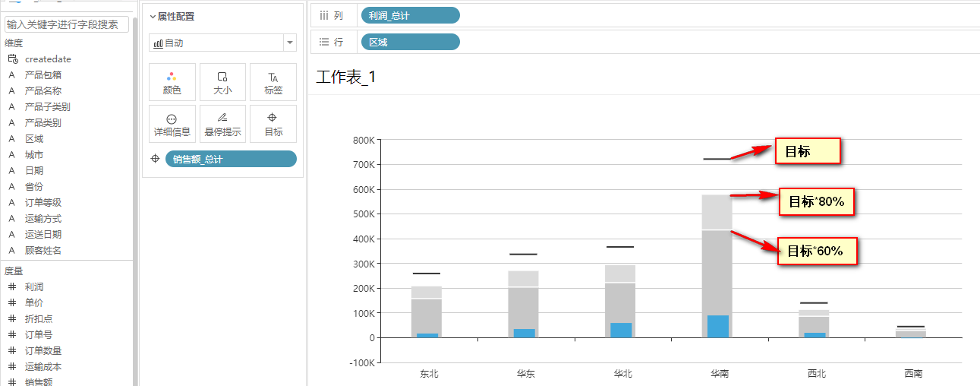Open the 目标 target card
980x386 pixels.
coord(273,124)
